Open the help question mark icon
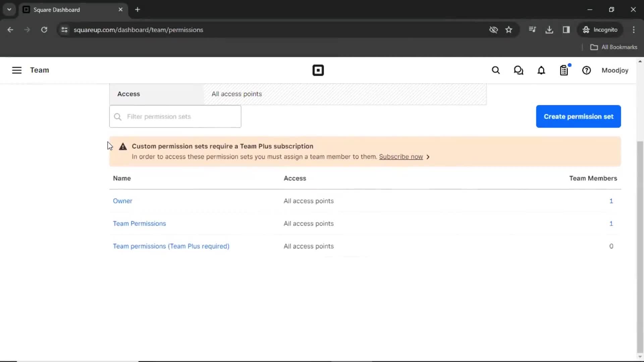 click(x=586, y=70)
